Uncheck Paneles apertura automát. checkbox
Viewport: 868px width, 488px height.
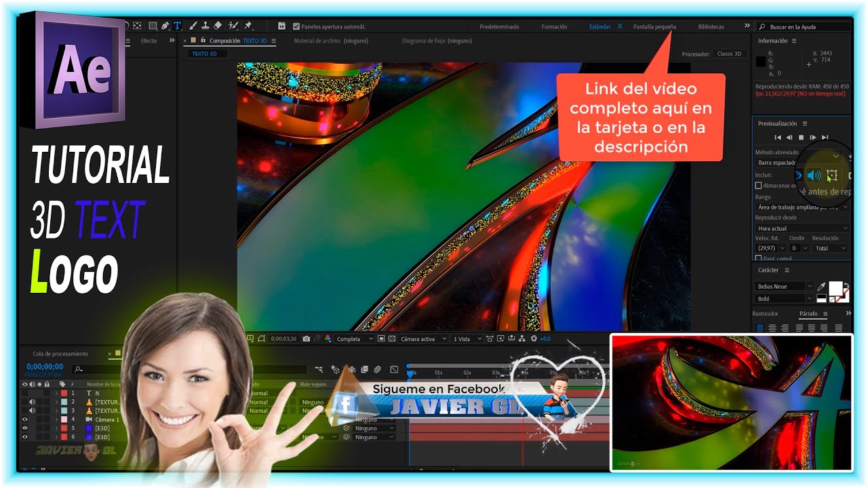point(296,26)
